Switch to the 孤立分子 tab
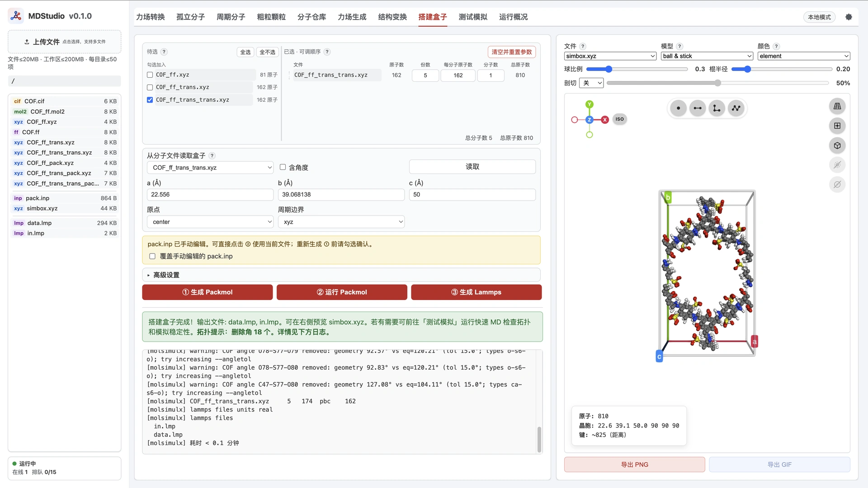The height and width of the screenshot is (488, 868). [191, 17]
